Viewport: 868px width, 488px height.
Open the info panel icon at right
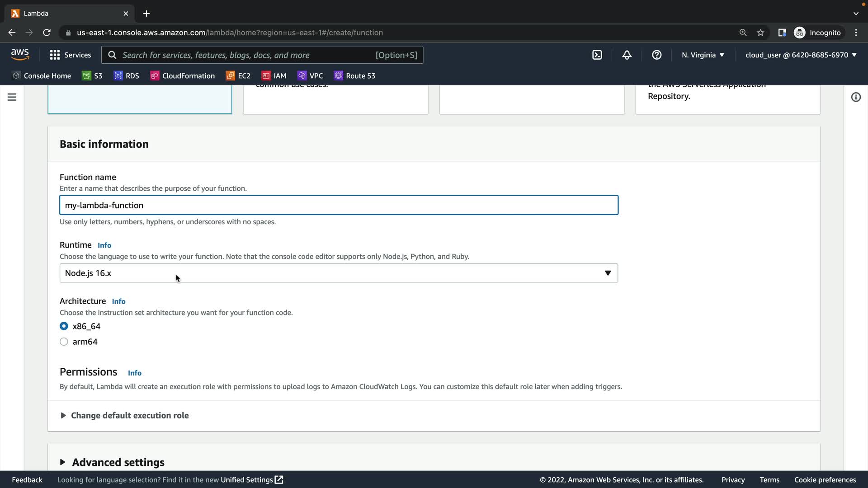(x=855, y=97)
